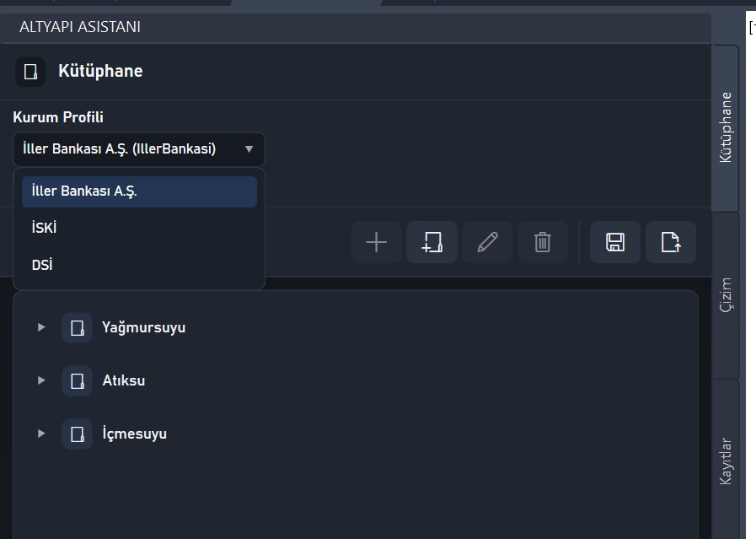This screenshot has height=539, width=756.
Task: Click the Atıksu library icon
Action: point(78,380)
